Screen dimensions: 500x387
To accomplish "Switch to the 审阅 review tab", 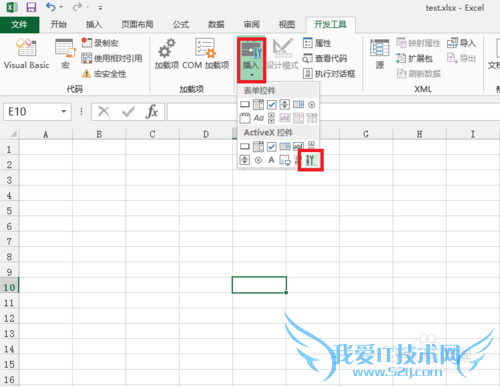I will [x=251, y=24].
